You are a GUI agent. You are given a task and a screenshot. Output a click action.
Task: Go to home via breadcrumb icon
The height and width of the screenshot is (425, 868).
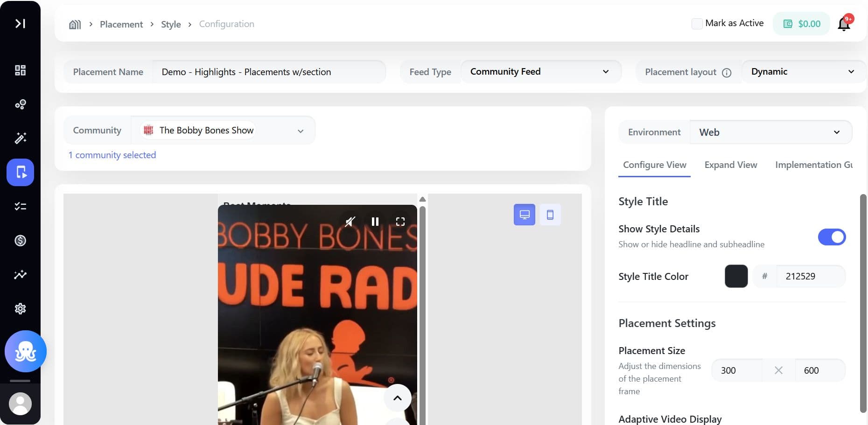pyautogui.click(x=75, y=24)
